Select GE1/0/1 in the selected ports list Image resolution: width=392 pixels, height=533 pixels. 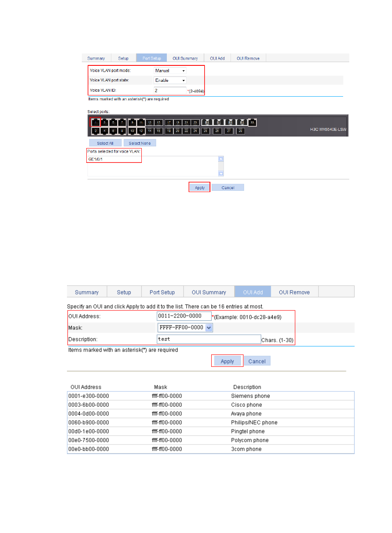(x=96, y=159)
